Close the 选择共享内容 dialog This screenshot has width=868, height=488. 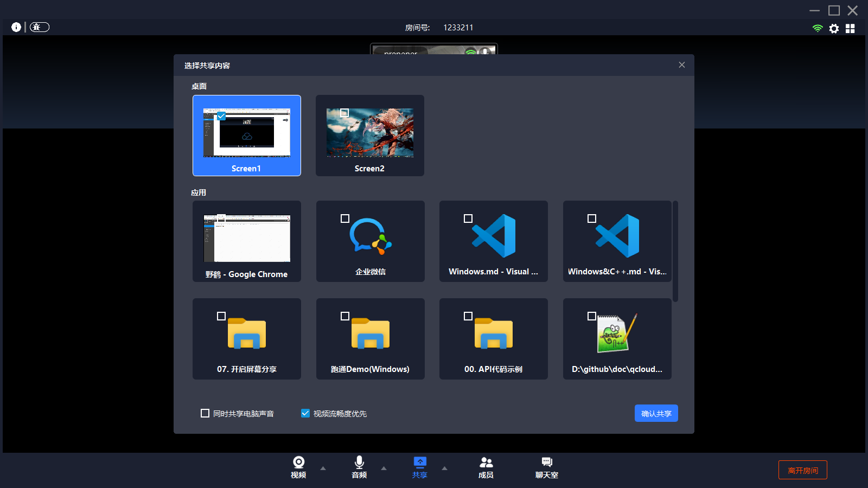point(682,65)
